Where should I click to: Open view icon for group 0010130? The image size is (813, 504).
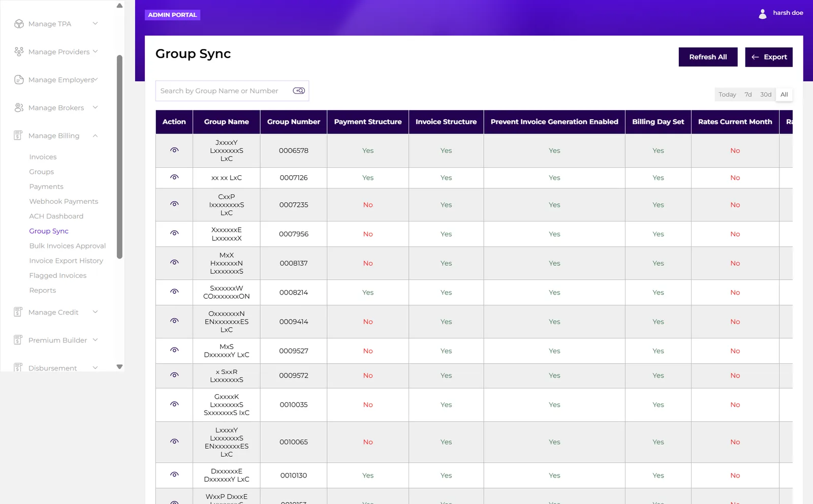[x=174, y=475]
